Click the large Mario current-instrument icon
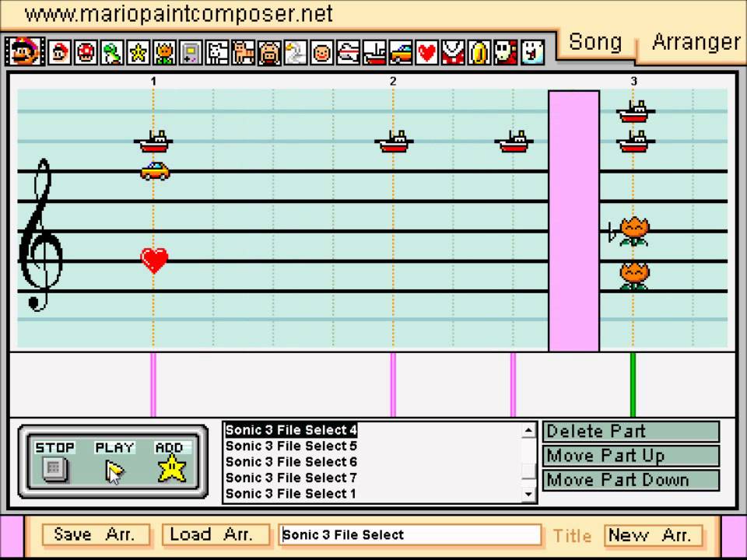The height and width of the screenshot is (560, 747). coord(25,52)
